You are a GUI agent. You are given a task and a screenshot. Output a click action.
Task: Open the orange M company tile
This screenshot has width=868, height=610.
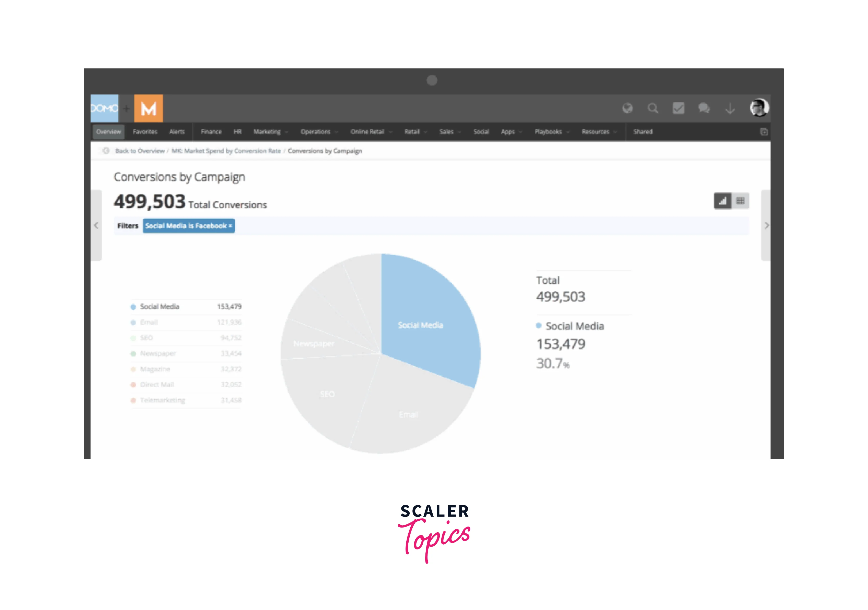pyautogui.click(x=149, y=108)
